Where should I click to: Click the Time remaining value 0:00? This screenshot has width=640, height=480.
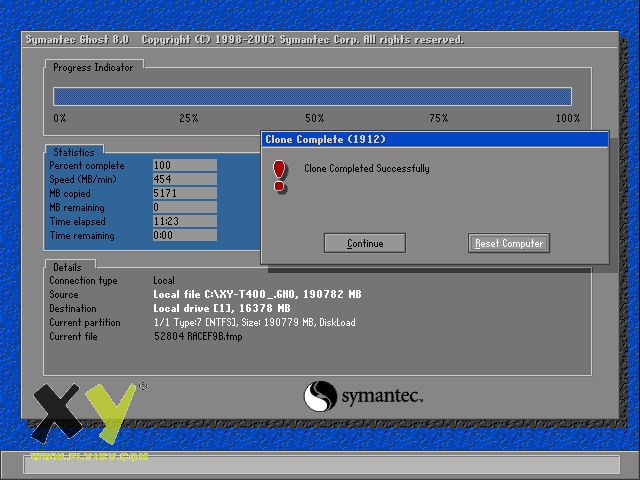[184, 235]
